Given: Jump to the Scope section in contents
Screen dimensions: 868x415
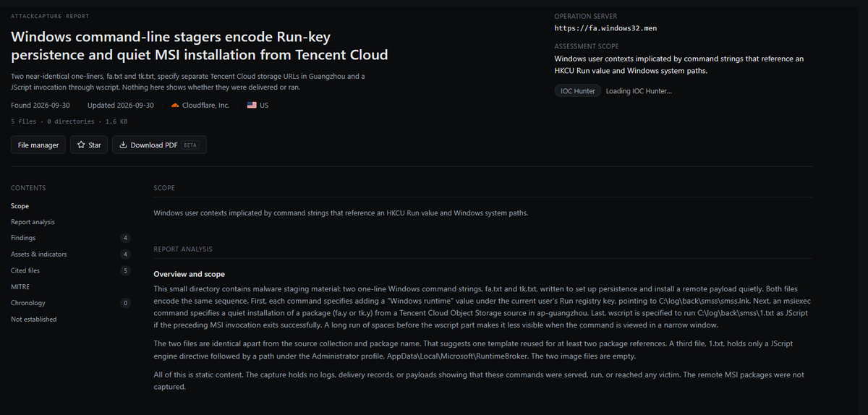Looking at the screenshot, I should pyautogui.click(x=20, y=206).
